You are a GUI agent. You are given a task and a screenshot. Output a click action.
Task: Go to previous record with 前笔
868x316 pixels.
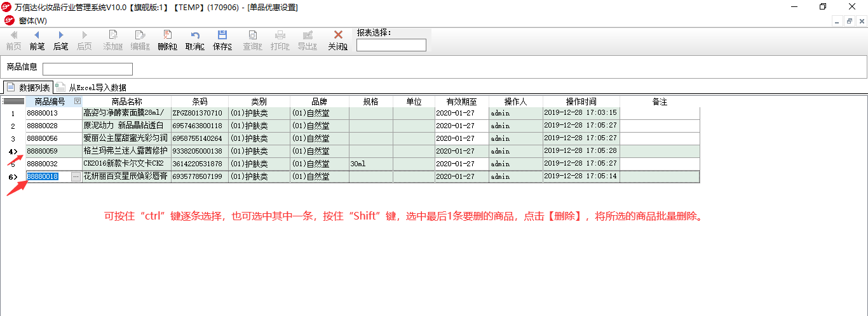[x=37, y=41]
